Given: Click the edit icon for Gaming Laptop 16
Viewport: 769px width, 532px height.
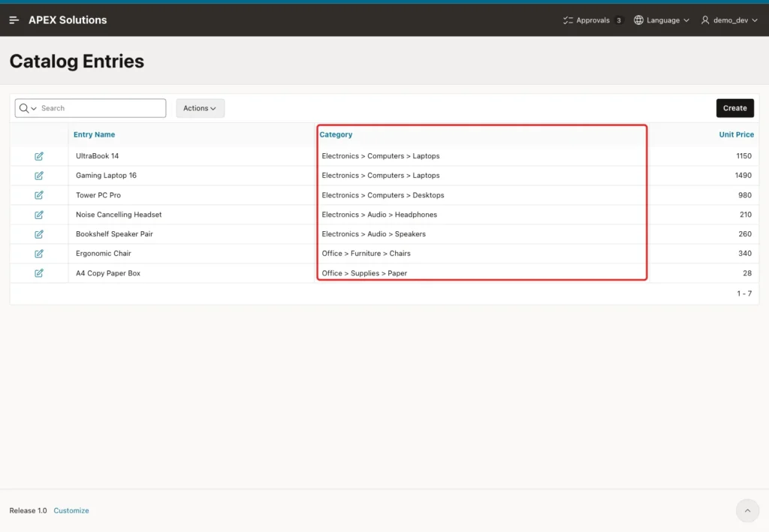Looking at the screenshot, I should click(39, 176).
